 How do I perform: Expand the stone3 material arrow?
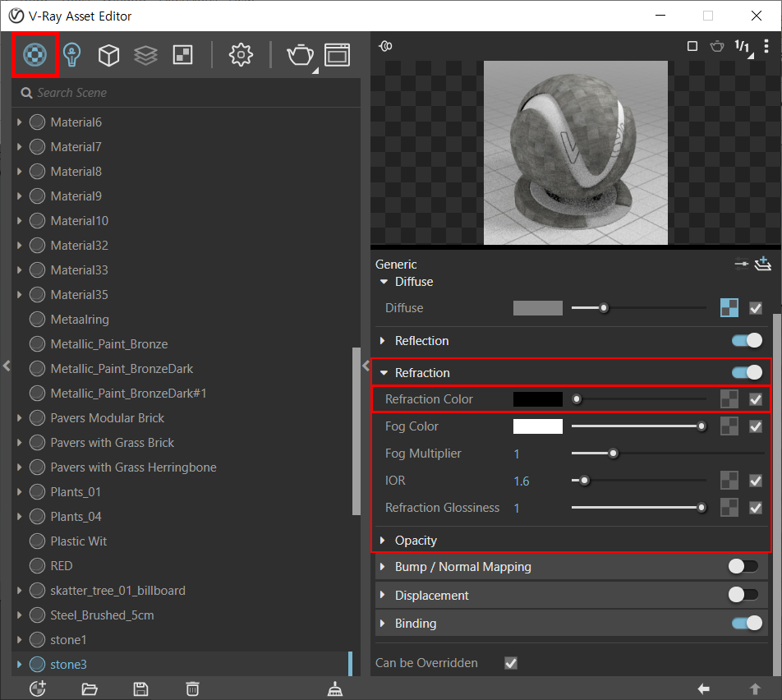pos(20,665)
